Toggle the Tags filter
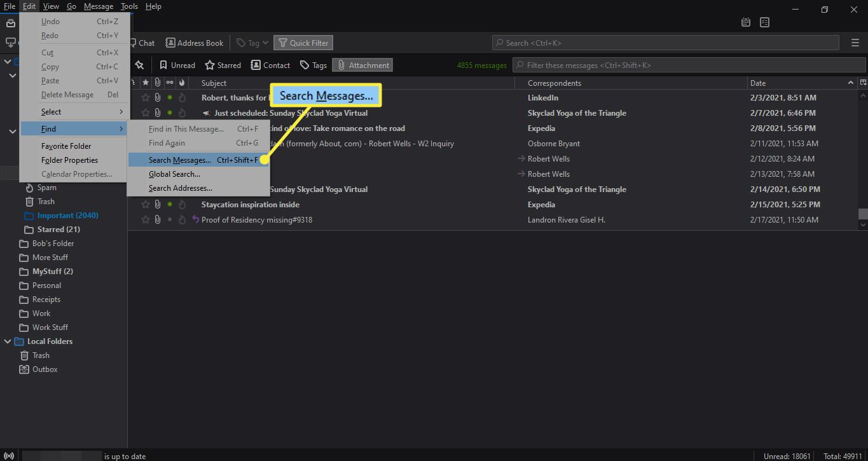Viewport: 868px width, 461px height. [x=313, y=65]
